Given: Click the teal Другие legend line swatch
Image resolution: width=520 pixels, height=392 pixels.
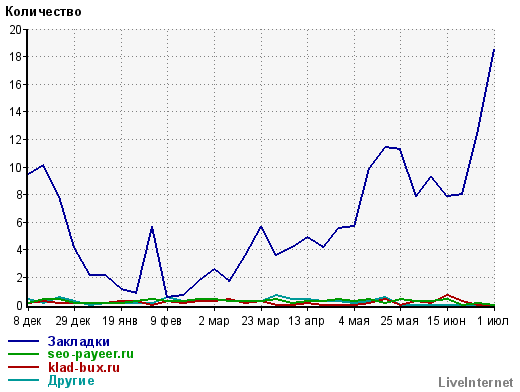Looking at the screenshot, I should [23, 380].
